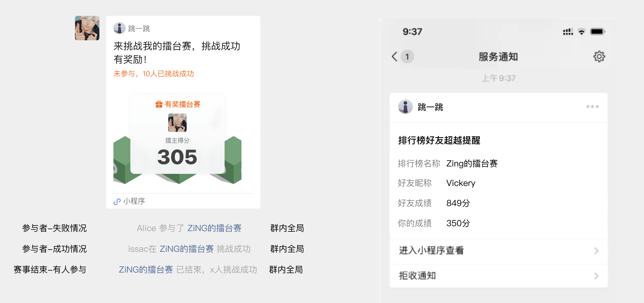Tap the back arrow in notification header
644x303 pixels.
click(395, 57)
